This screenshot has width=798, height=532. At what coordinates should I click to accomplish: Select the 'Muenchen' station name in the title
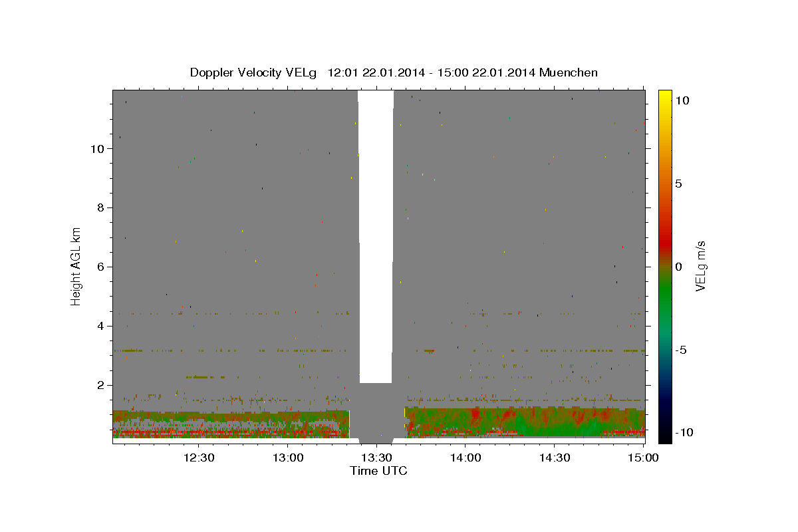pyautogui.click(x=569, y=72)
